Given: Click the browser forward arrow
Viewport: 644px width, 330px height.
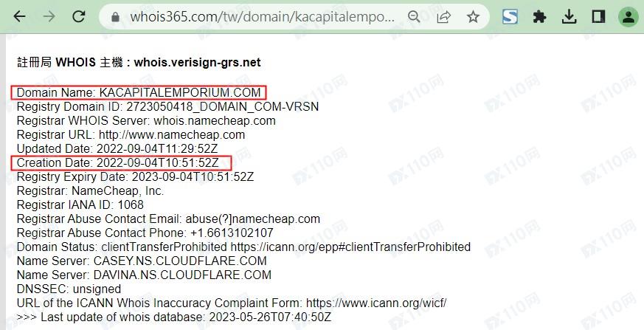Looking at the screenshot, I should (x=49, y=17).
